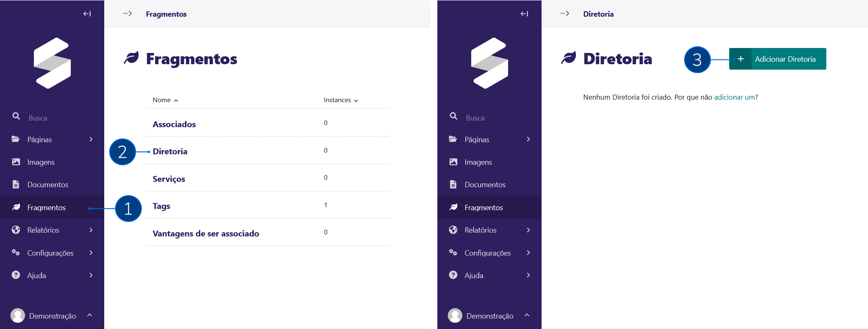Viewport: 868px width, 329px height.
Task: Click the Demonstração user avatar in Diretoria sidebar
Action: tap(455, 316)
